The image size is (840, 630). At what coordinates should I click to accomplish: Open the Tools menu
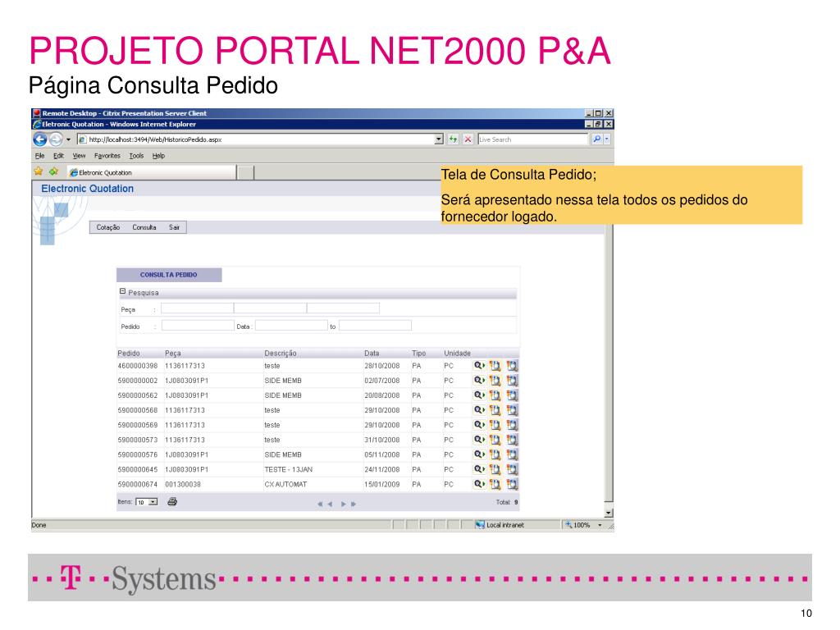[x=137, y=156]
